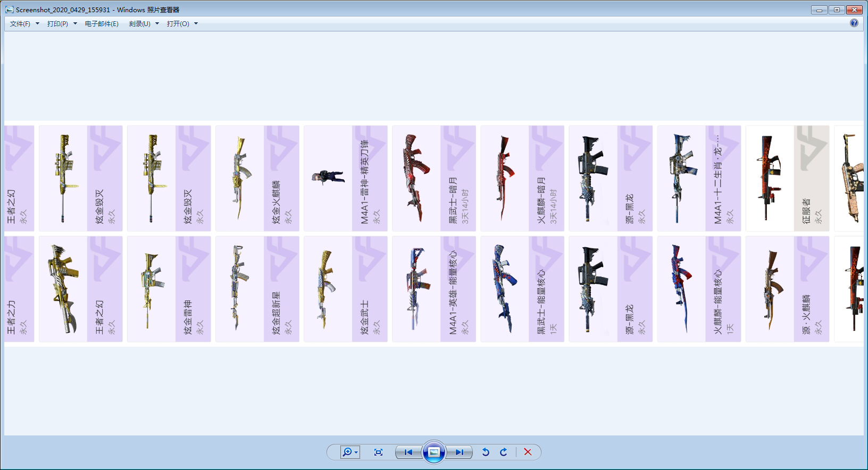Viewport: 868px width, 470px height.
Task: Open the 打印(P) menu
Action: click(x=62, y=24)
